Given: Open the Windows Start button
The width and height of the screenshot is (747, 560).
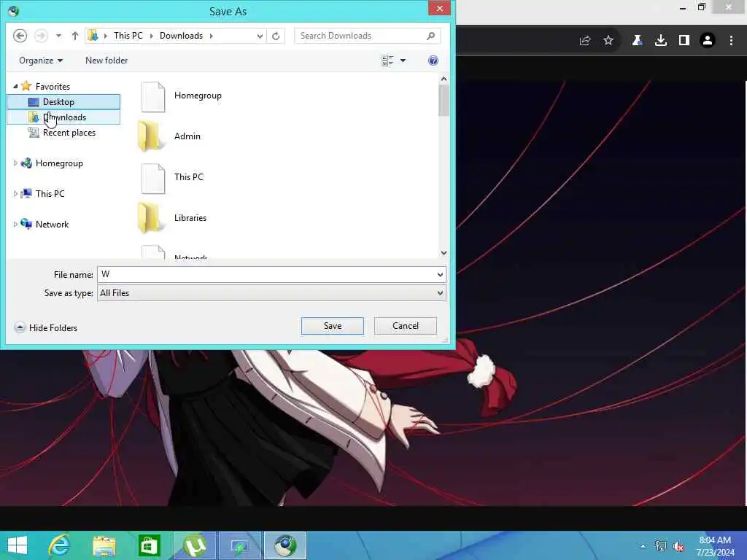Looking at the screenshot, I should click(18, 545).
